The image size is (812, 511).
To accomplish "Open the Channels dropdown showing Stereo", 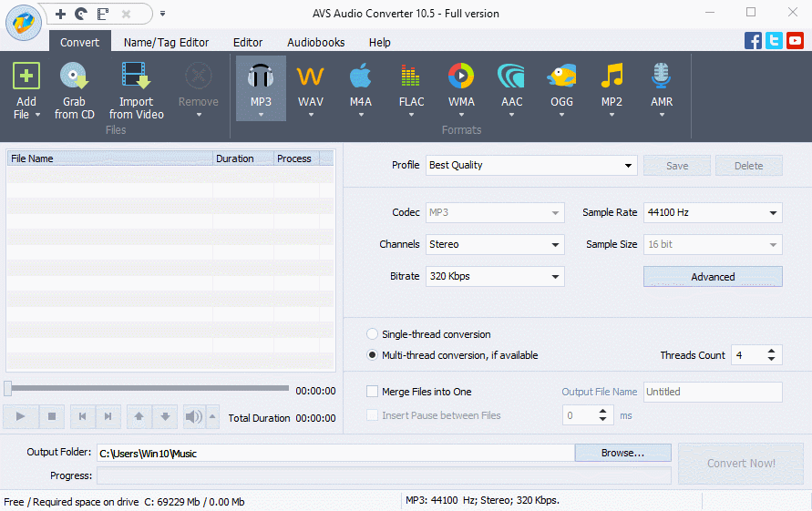I will click(495, 244).
